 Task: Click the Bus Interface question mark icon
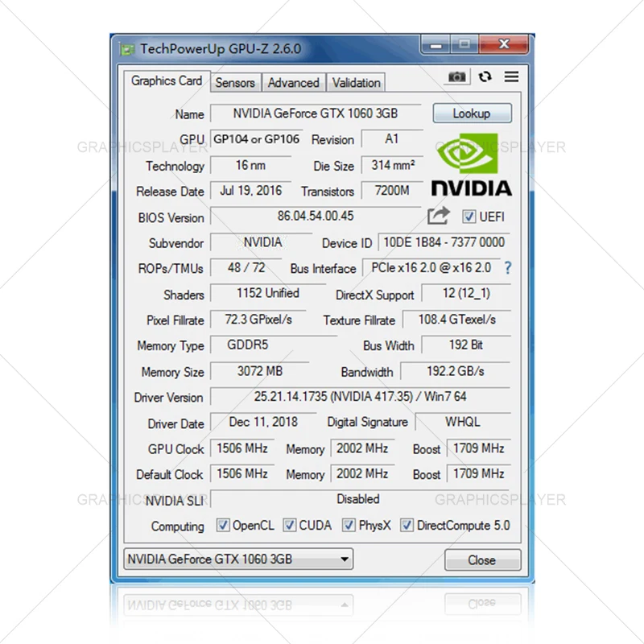coord(508,268)
